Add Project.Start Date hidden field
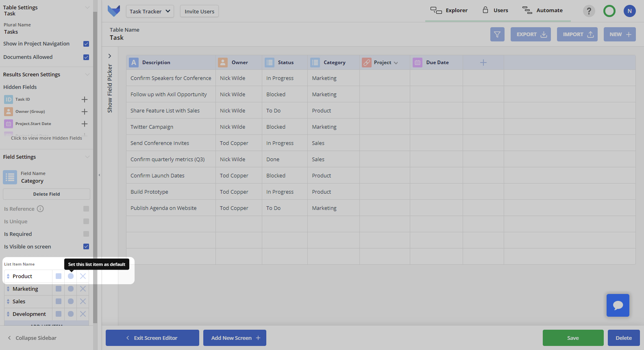The image size is (644, 350). [85, 124]
